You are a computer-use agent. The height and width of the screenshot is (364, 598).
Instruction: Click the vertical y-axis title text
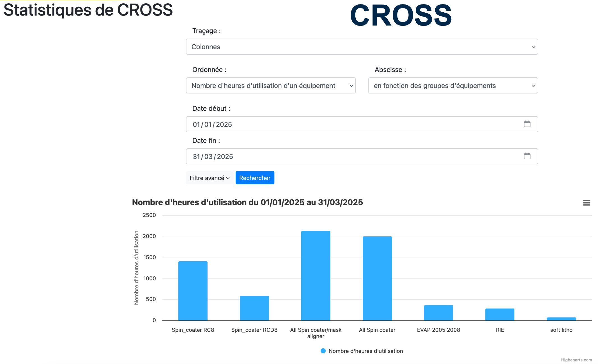tap(136, 268)
